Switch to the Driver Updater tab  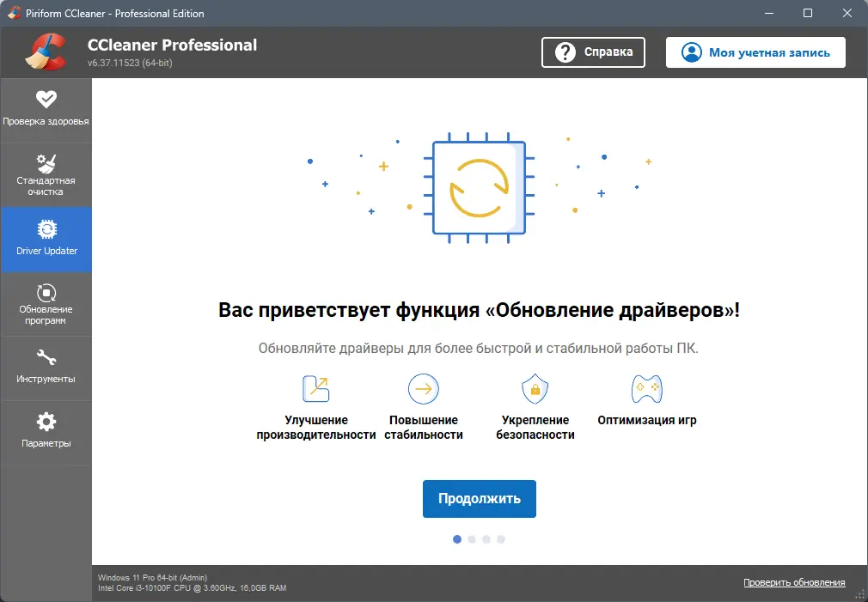[x=46, y=239]
